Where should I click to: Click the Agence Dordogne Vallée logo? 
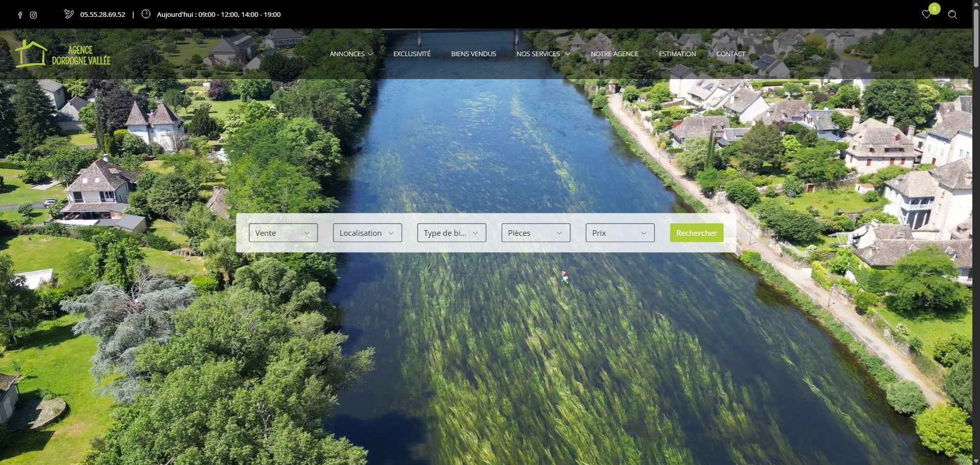pyautogui.click(x=62, y=54)
